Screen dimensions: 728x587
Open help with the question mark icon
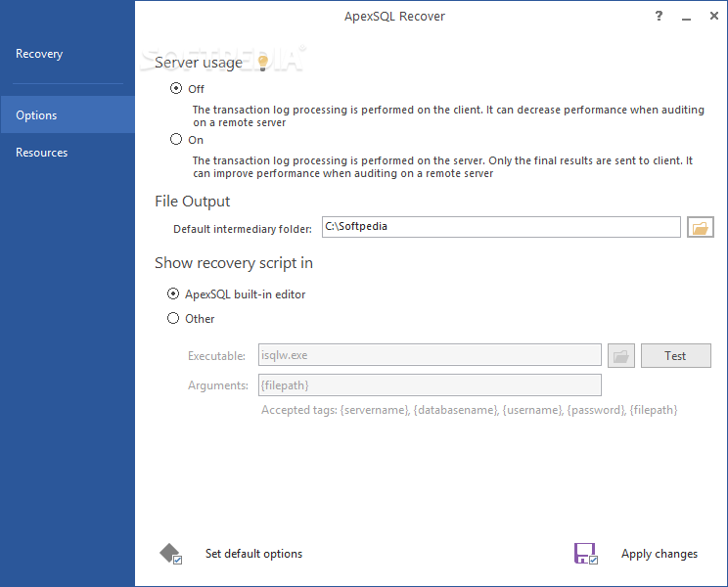[x=659, y=17]
